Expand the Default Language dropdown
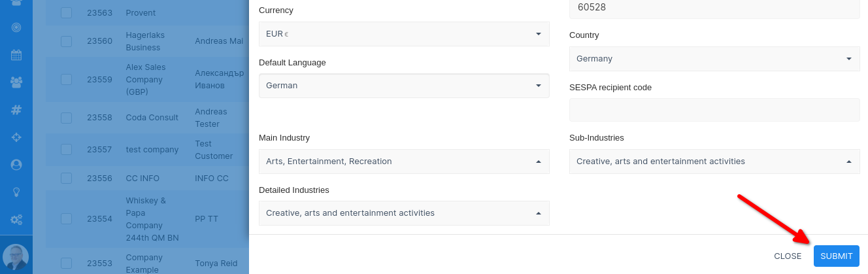 coord(404,86)
